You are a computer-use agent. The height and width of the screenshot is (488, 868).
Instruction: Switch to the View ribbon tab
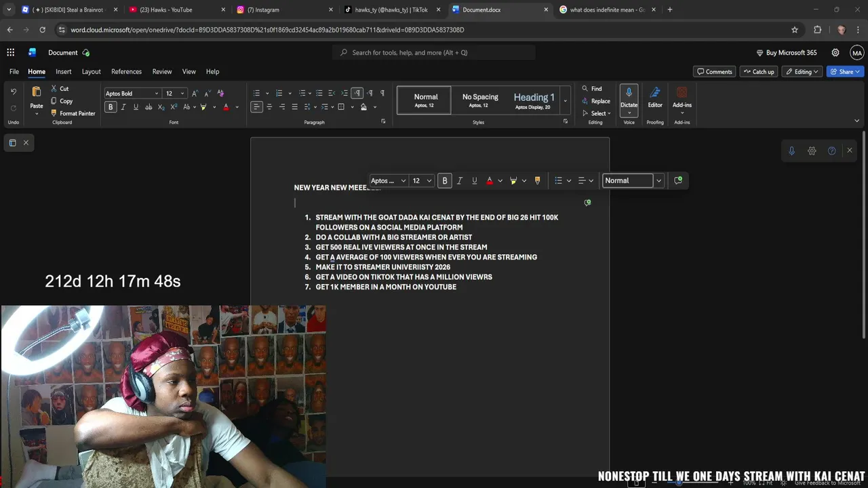(189, 71)
